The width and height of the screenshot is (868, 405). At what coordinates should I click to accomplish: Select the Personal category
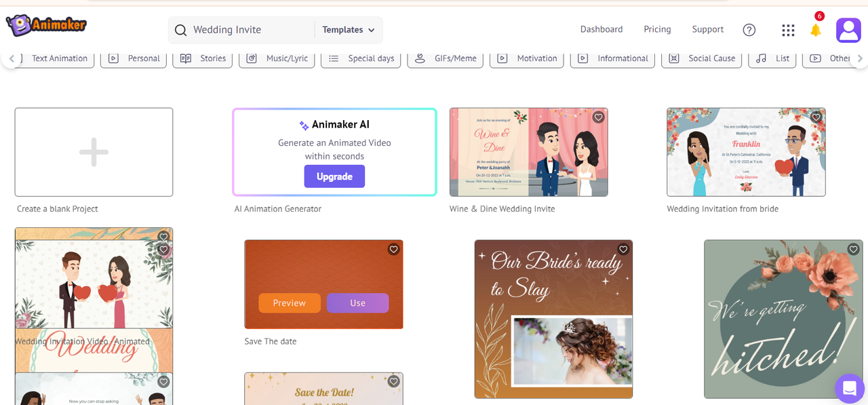pyautogui.click(x=134, y=58)
